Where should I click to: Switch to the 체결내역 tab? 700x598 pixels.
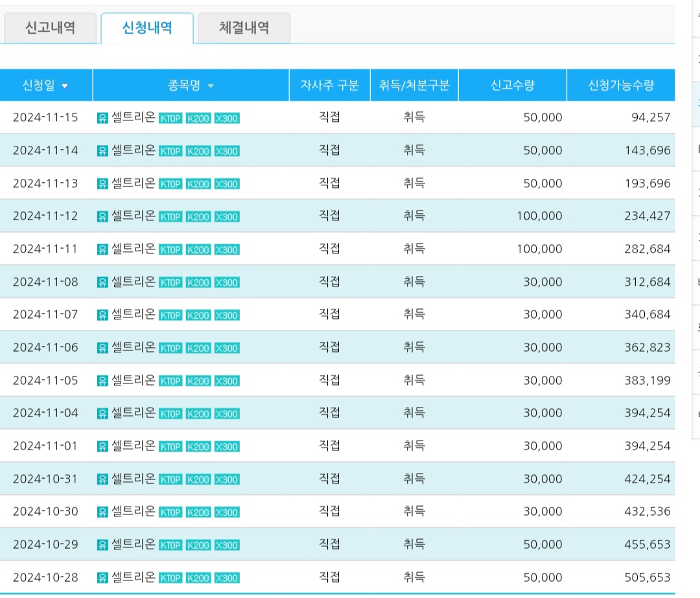tap(244, 28)
